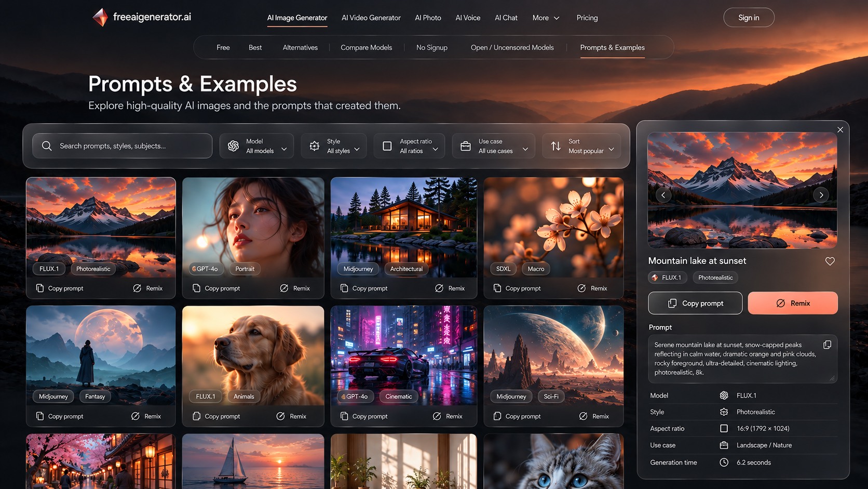Open the Open / Uncensored Models tab
The image size is (868, 489).
512,47
